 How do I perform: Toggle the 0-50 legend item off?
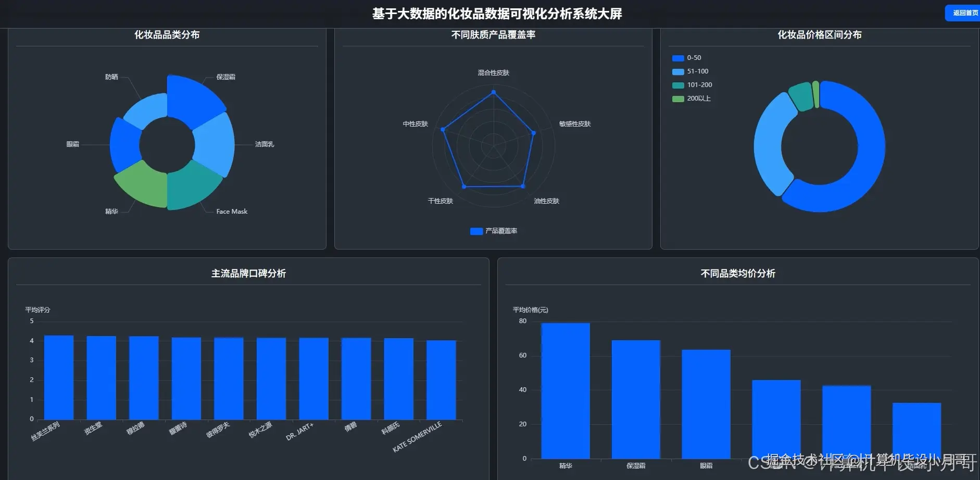(x=687, y=57)
